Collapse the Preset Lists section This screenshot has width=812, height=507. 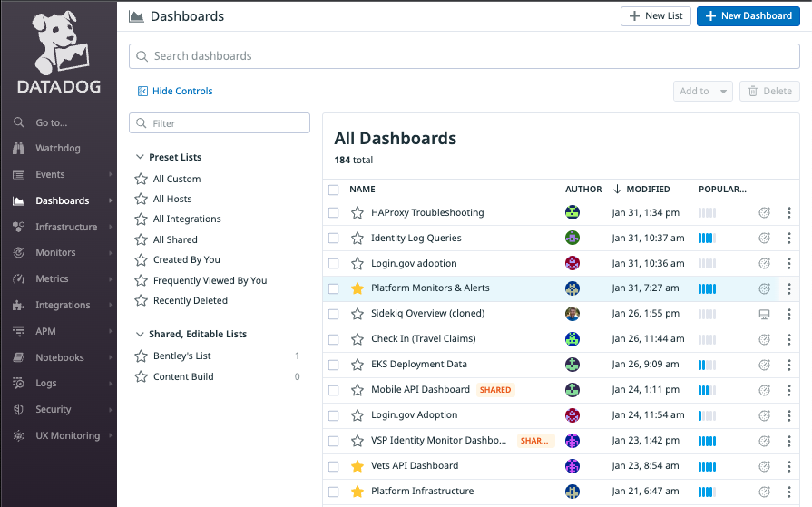pos(140,157)
